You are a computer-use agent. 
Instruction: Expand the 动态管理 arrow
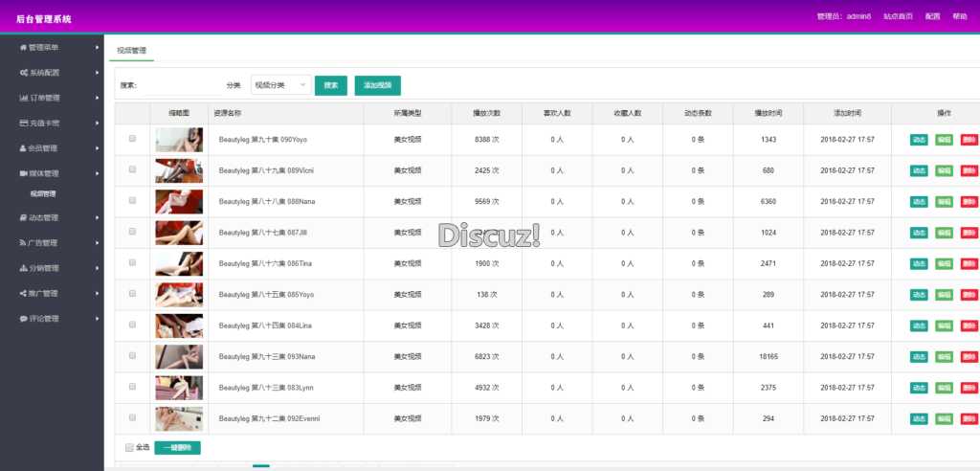tap(97, 217)
